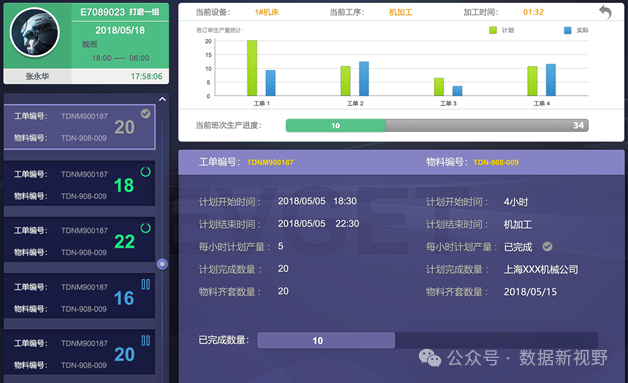Collapse the work order list with up chevron

(x=162, y=99)
